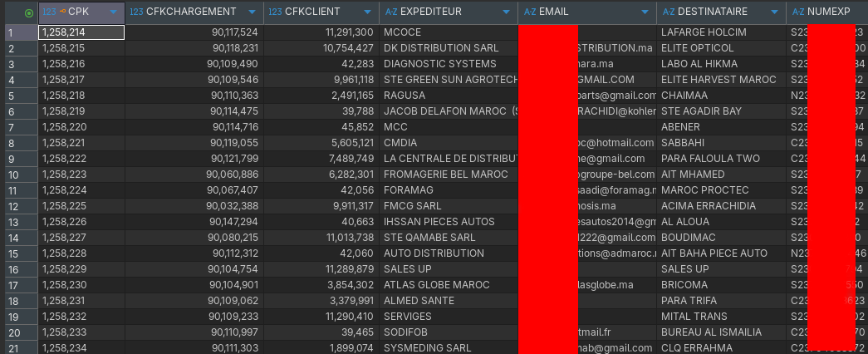Click the CFKCHARGEMENT cell 90,111,303
The image size is (868, 354).
click(194, 348)
